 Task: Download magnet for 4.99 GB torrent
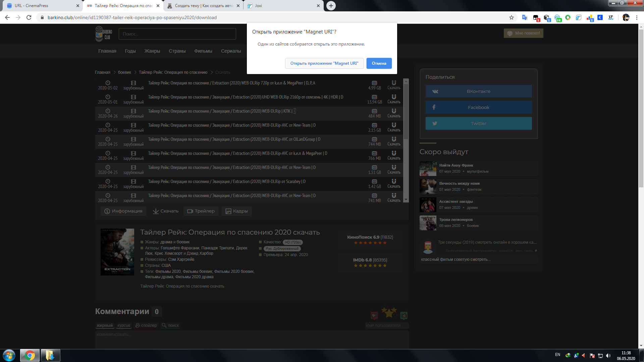tap(394, 85)
